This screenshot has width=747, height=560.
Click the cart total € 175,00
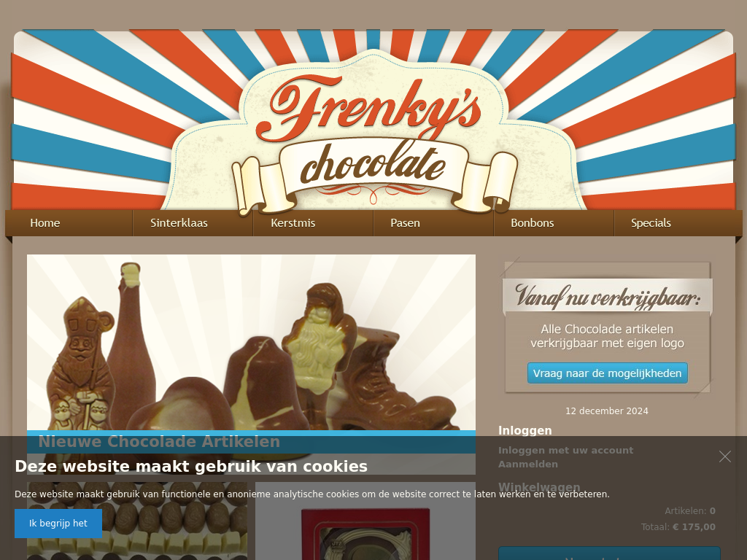(x=694, y=526)
